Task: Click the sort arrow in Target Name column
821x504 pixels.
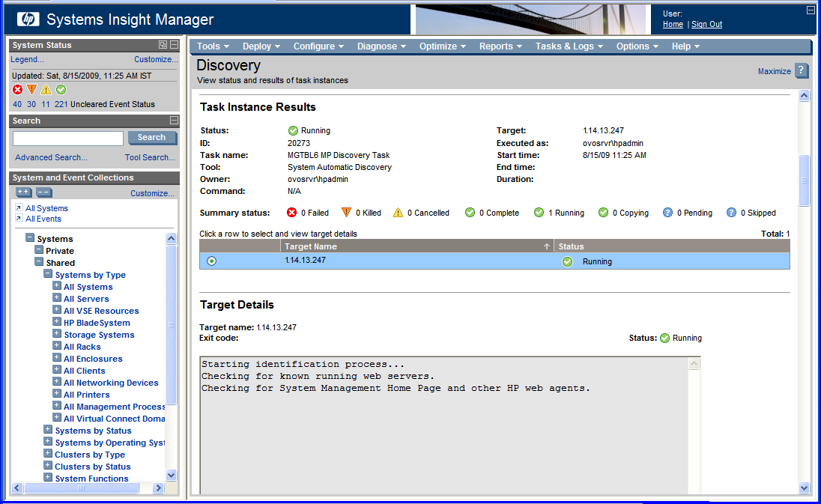Action: click(x=547, y=246)
